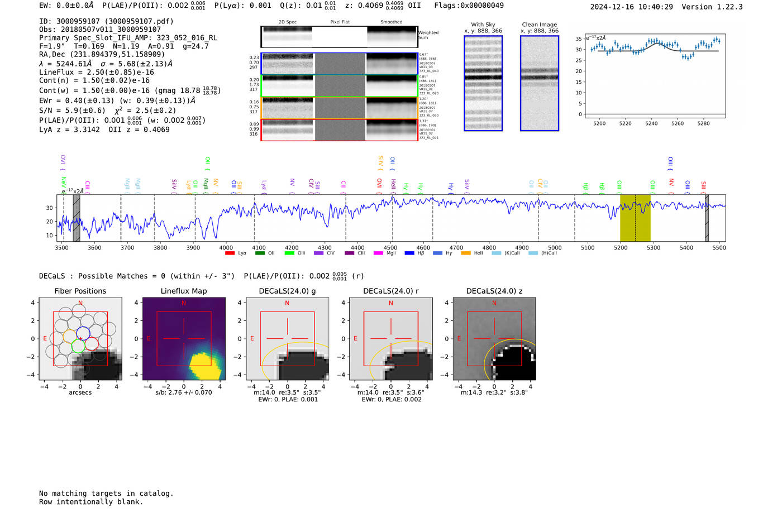This screenshot has width=782, height=532.
Task: Click the '2D Spec' column header
Action: coord(288,22)
